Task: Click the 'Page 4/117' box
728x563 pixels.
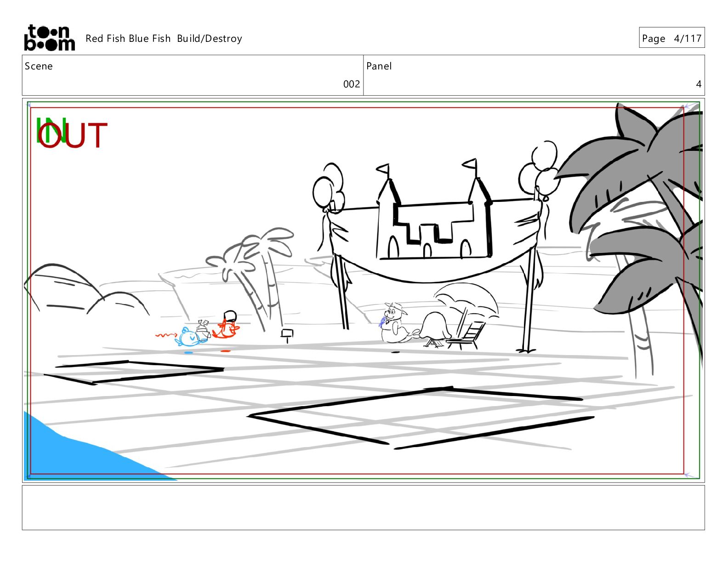Action: (x=671, y=38)
